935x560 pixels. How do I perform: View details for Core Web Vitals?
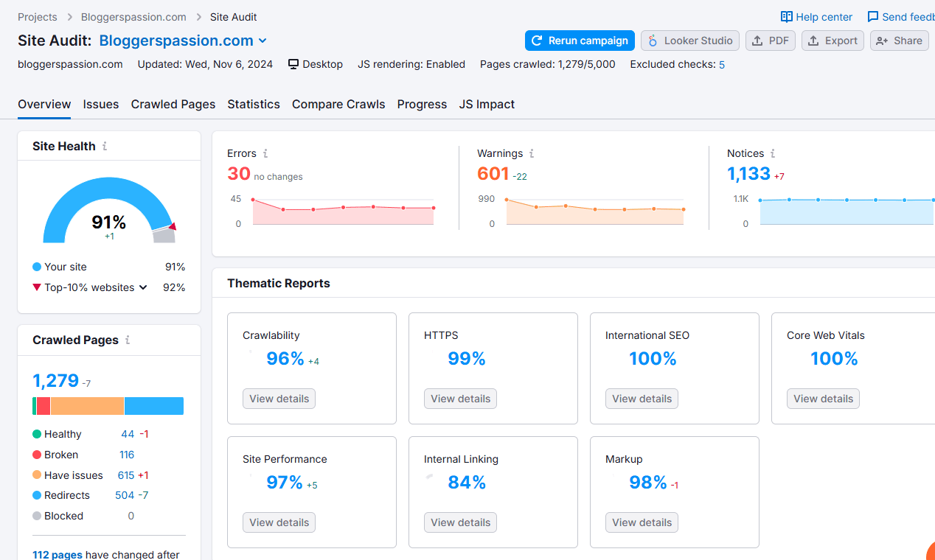(x=822, y=398)
